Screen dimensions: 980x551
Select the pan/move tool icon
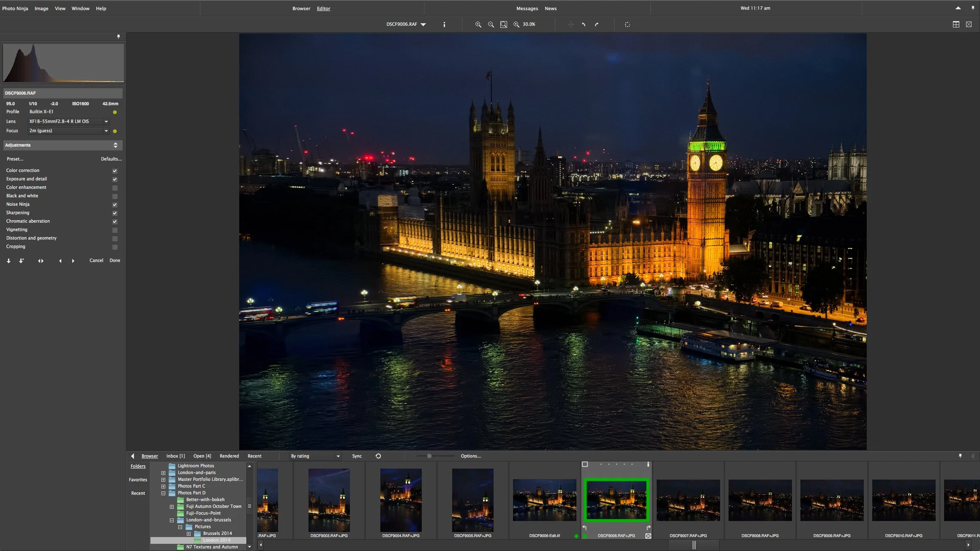click(570, 25)
